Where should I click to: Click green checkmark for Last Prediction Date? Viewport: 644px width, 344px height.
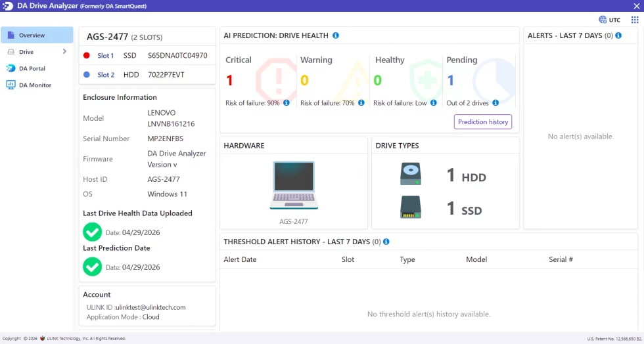point(93,267)
